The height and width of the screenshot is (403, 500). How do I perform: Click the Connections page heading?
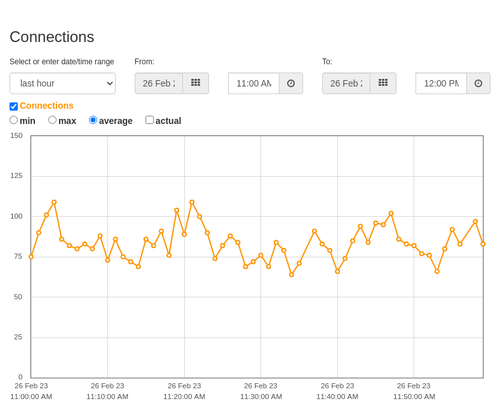pyautogui.click(x=52, y=37)
